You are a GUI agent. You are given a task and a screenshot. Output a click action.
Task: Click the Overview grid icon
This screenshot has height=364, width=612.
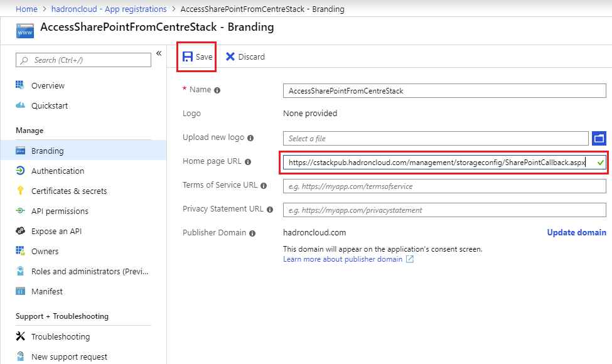pos(20,85)
